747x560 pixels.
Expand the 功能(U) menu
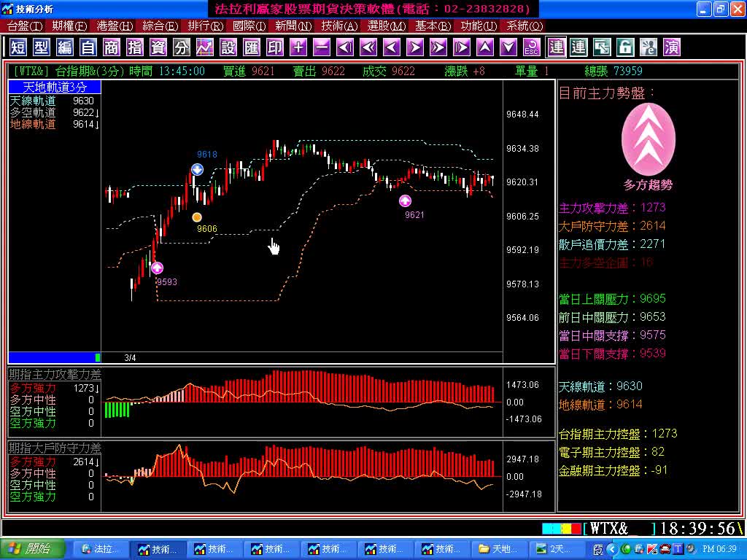click(479, 26)
